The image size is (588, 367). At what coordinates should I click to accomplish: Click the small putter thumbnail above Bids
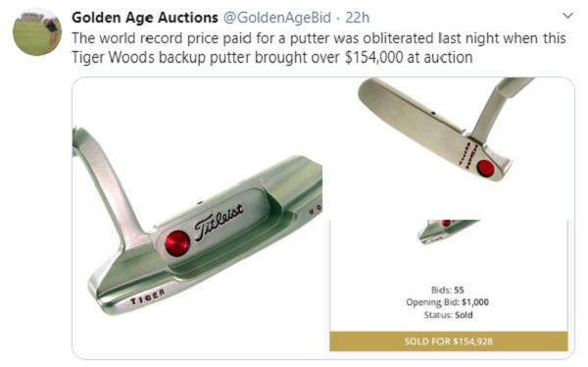[447, 231]
